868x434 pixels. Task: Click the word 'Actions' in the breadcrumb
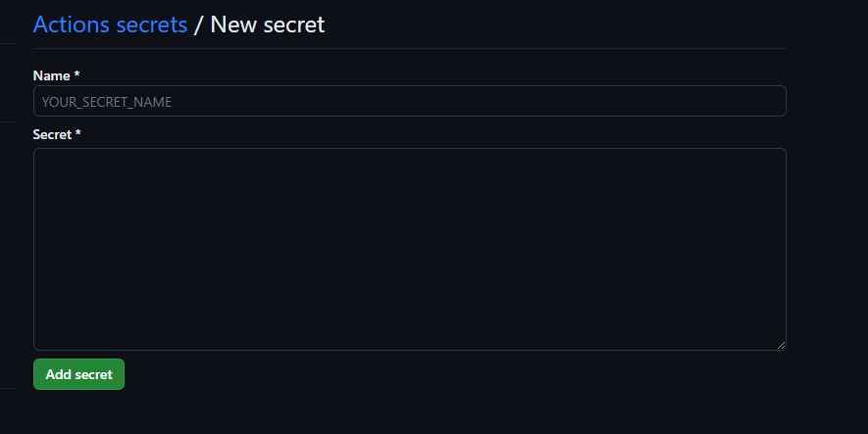(x=73, y=24)
